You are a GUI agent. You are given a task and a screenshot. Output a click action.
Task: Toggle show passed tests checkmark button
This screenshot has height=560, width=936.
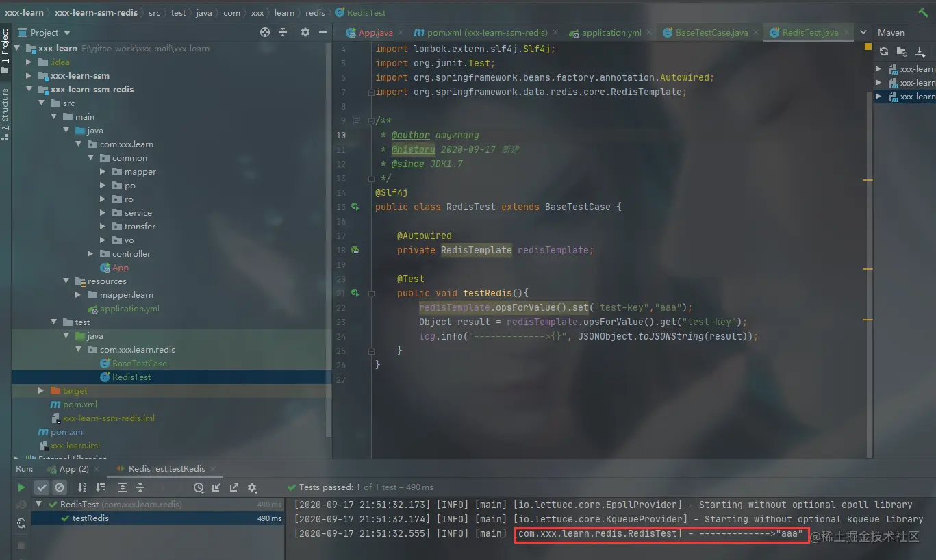(x=42, y=487)
